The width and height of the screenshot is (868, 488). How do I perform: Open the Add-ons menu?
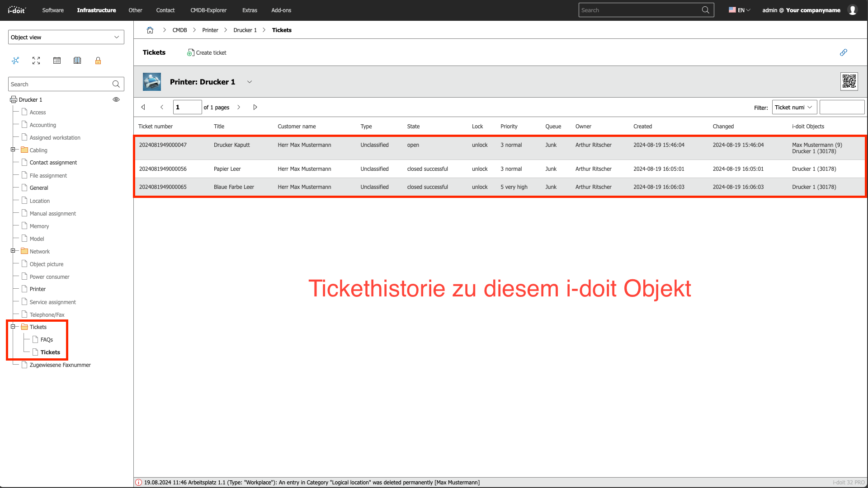point(281,10)
